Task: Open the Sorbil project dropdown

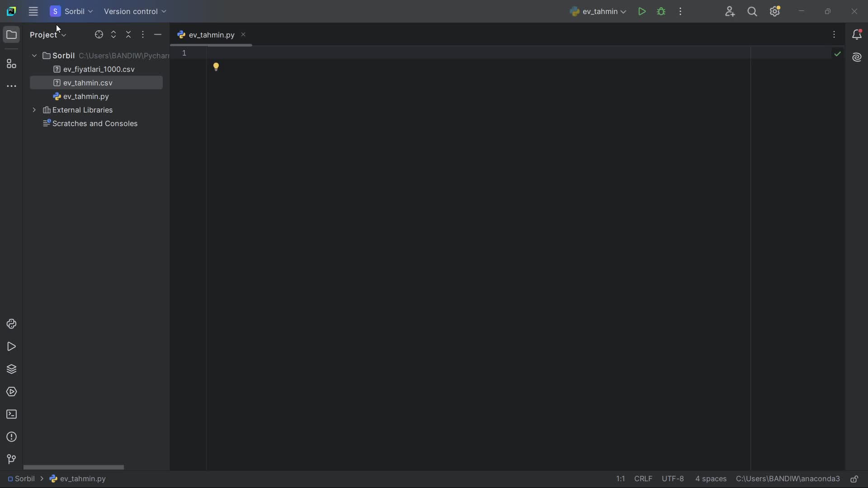Action: coord(72,12)
